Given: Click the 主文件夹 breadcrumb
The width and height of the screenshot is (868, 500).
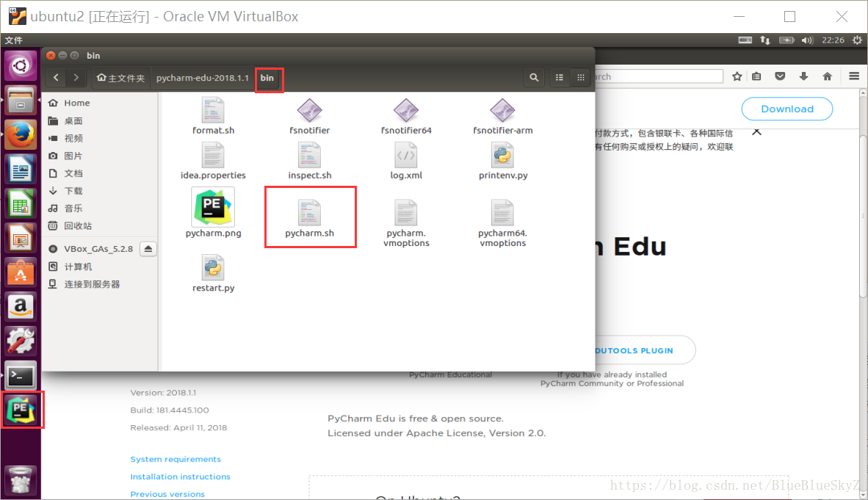Looking at the screenshot, I should 120,78.
